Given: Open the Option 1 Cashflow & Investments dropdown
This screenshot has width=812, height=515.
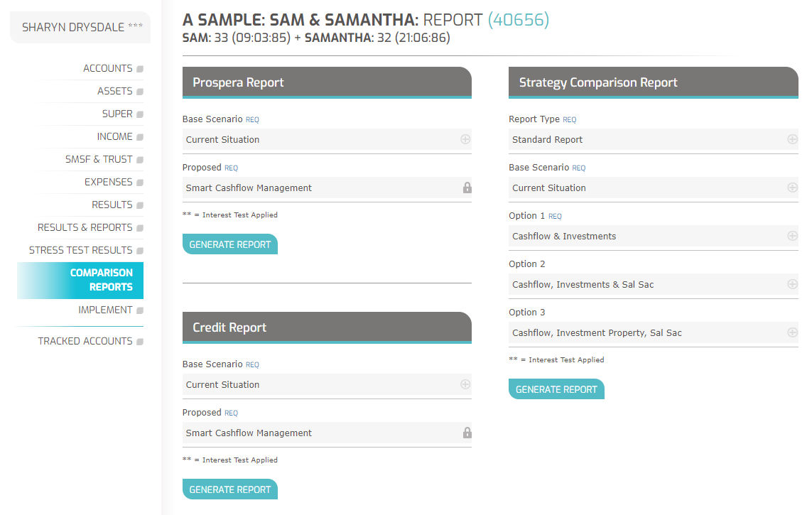Looking at the screenshot, I should (x=653, y=236).
